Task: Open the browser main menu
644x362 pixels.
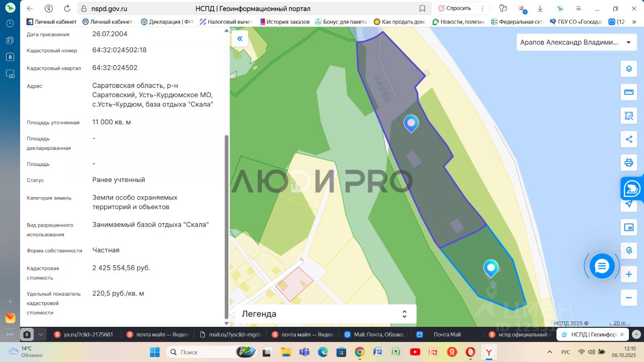Action: 579,9
